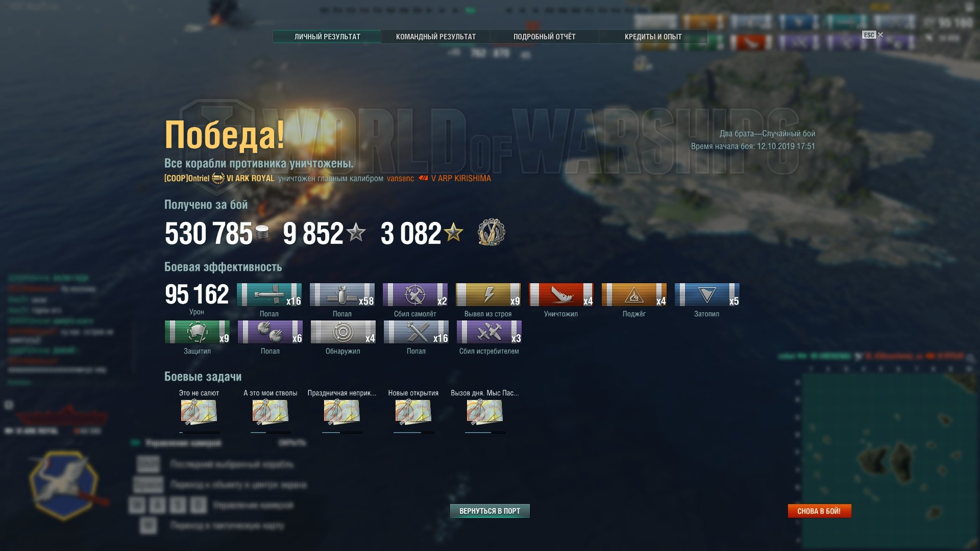Click the red Уничтожил ribbon
This screenshot has height=551, width=980.
tap(561, 295)
